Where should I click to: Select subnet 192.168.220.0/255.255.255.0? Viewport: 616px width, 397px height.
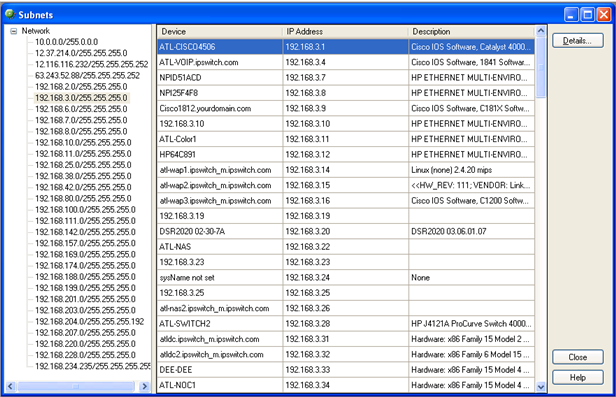point(85,344)
